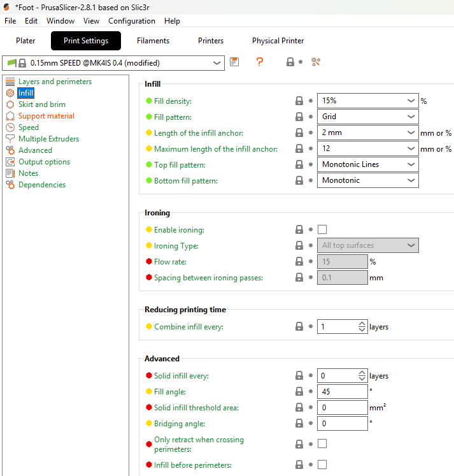Increase Solid infill every layers stepper

pos(362,373)
